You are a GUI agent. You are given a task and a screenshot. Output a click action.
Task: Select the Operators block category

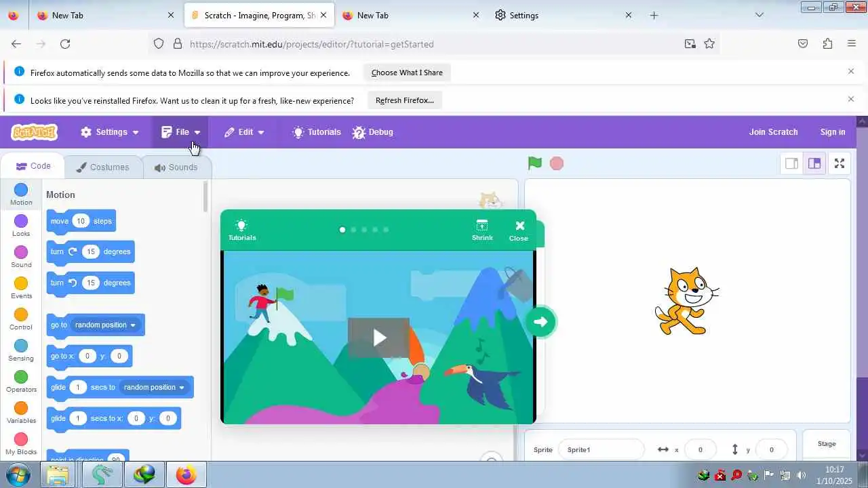21,382
